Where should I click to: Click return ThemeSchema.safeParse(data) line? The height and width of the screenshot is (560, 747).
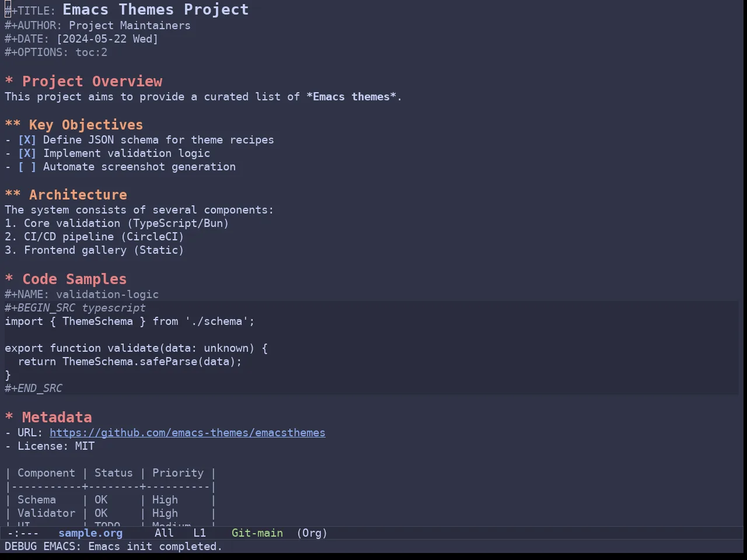(x=130, y=362)
